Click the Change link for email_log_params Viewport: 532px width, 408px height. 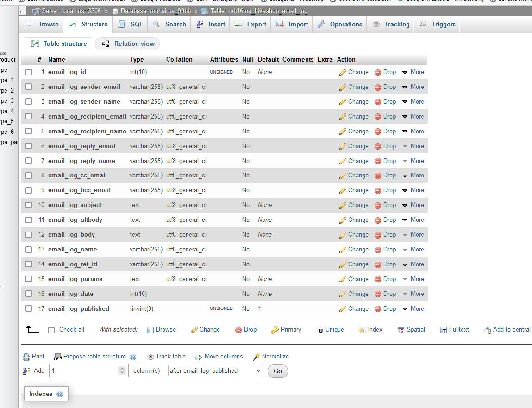click(358, 279)
